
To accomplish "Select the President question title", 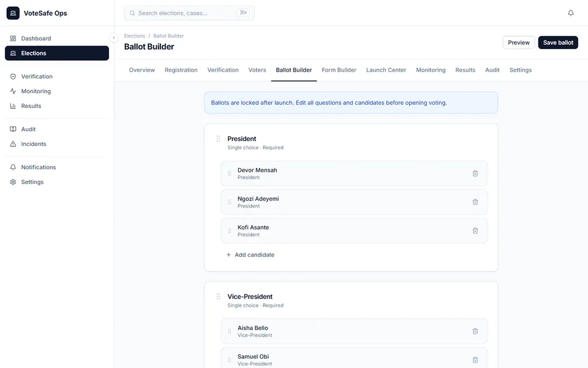I will coord(241,139).
